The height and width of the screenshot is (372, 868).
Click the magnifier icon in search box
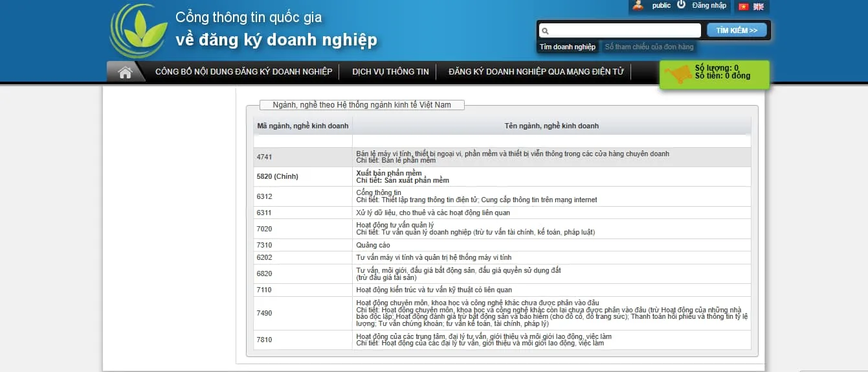point(545,30)
